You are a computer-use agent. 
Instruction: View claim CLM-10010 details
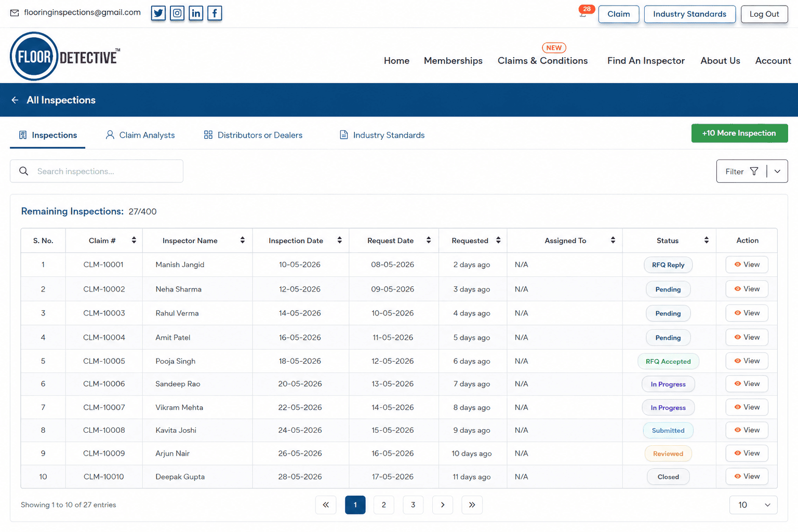pos(747,476)
